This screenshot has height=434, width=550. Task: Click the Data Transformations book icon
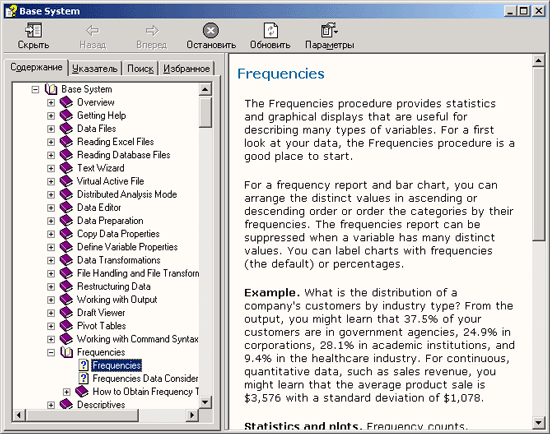[66, 260]
